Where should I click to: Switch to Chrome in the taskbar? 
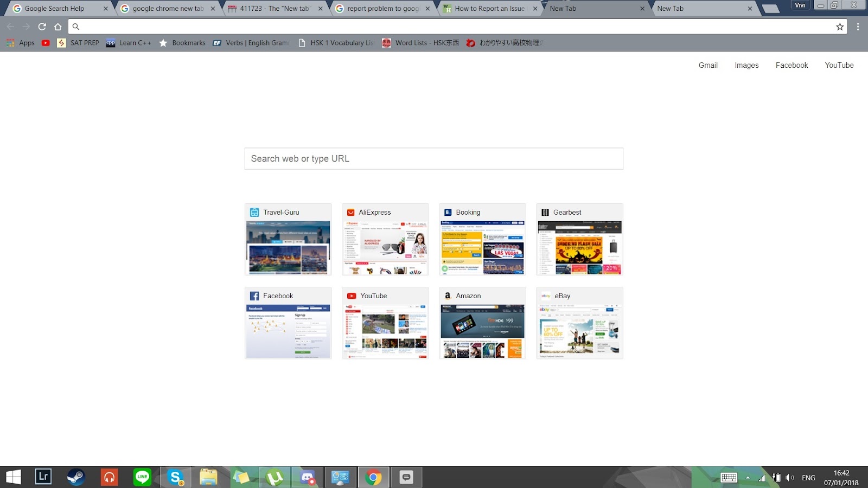point(373,477)
